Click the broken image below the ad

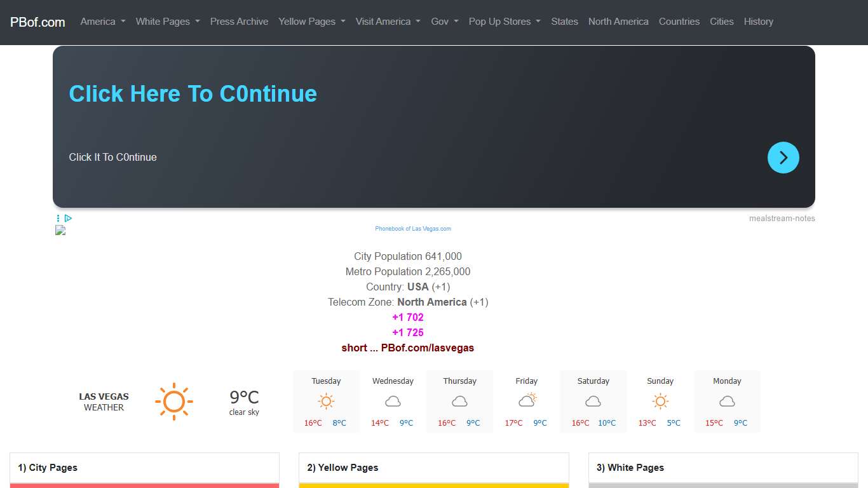[60, 230]
